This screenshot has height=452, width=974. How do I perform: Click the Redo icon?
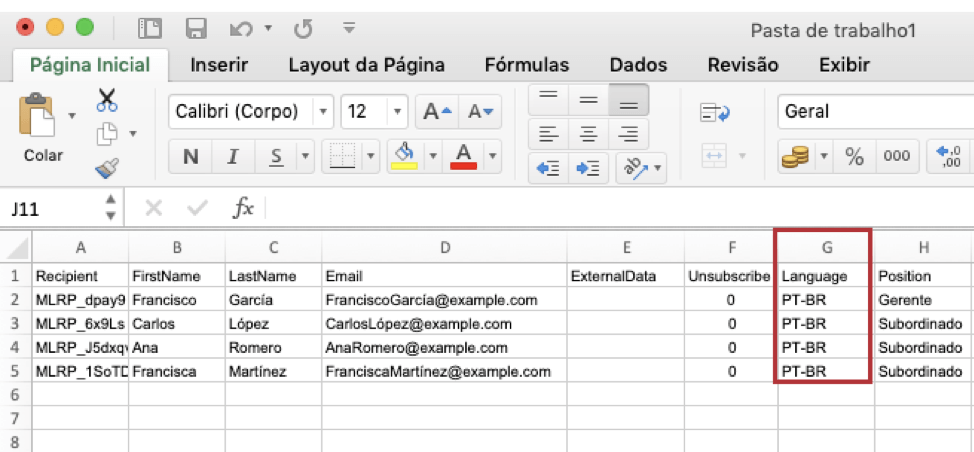click(303, 29)
